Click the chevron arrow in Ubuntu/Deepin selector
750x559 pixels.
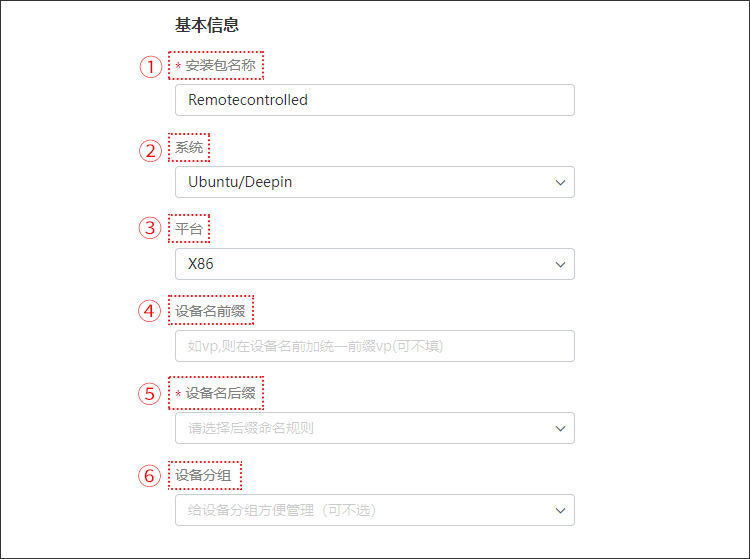tap(558, 182)
